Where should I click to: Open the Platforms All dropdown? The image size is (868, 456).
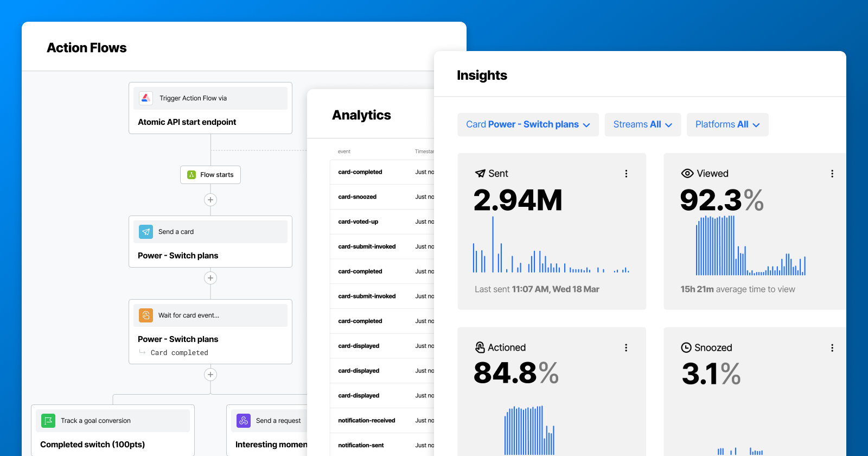click(x=727, y=124)
